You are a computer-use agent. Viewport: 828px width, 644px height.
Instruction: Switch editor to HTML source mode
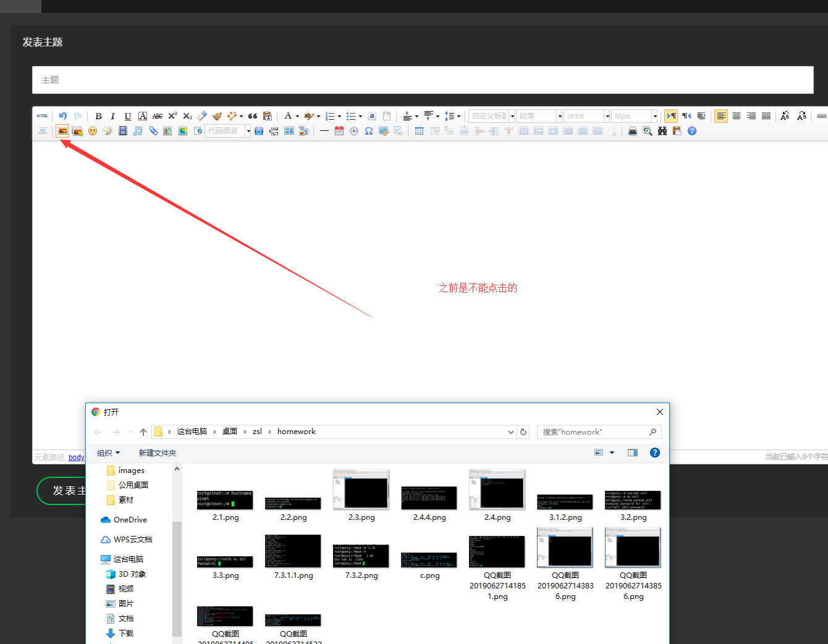pos(42,116)
